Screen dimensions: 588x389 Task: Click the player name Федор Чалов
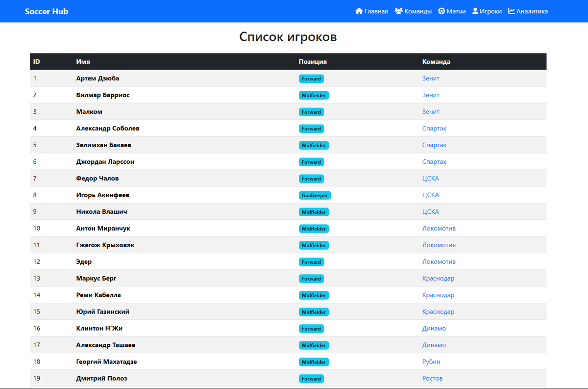pyautogui.click(x=98, y=179)
